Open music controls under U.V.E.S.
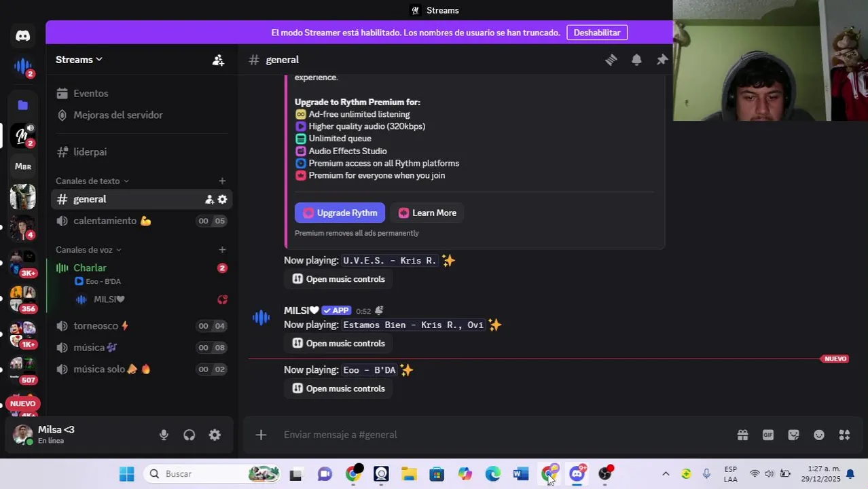 click(338, 279)
